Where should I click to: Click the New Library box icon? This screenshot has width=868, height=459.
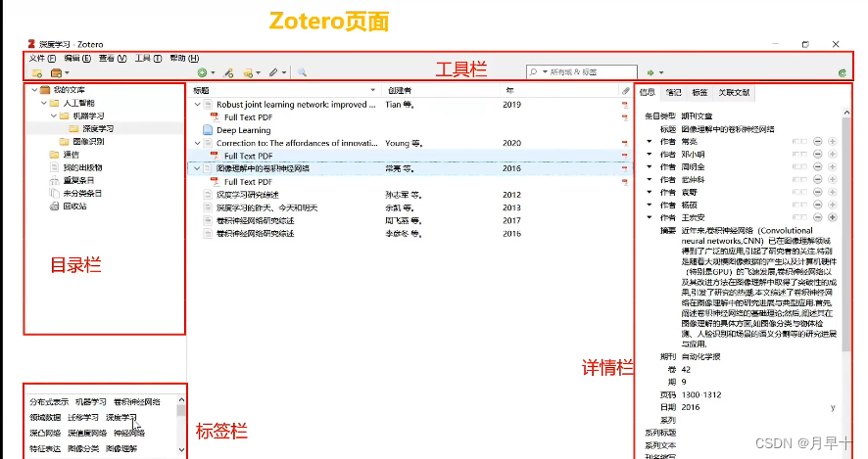point(56,73)
